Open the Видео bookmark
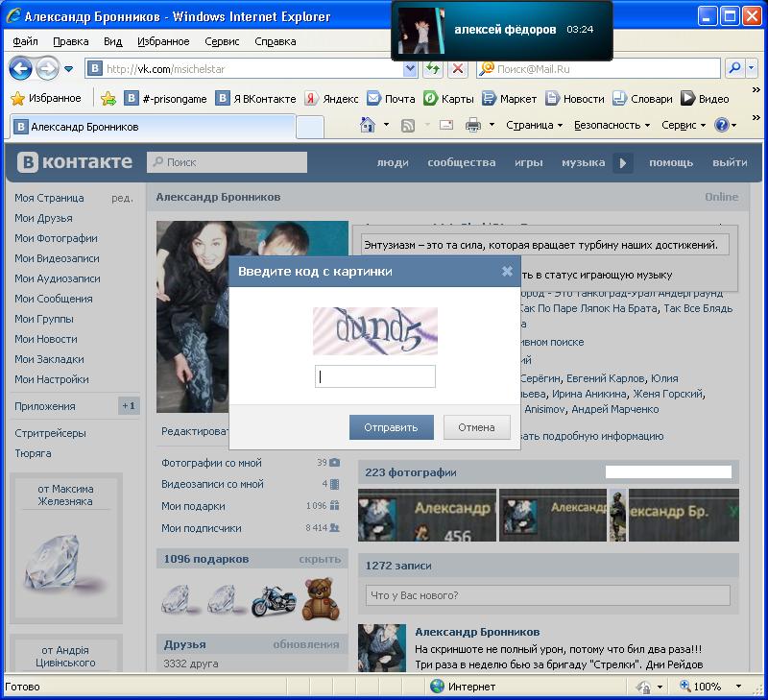Image resolution: width=768 pixels, height=700 pixels. point(705,99)
